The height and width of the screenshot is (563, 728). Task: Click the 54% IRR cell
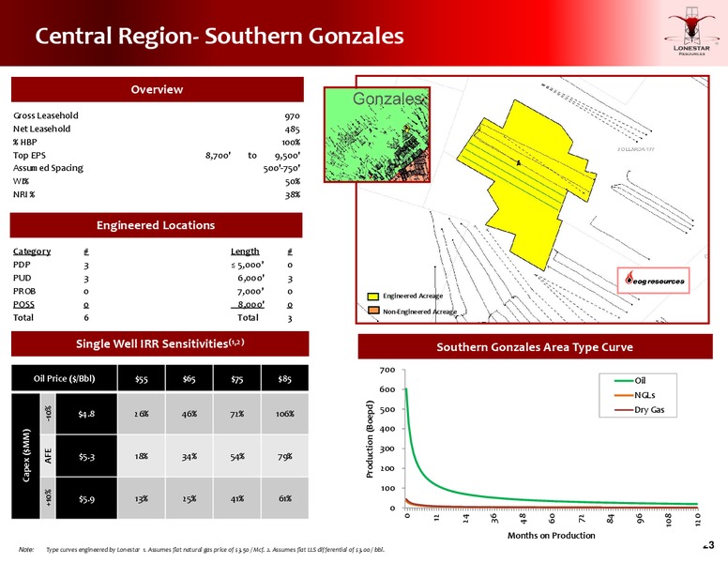[x=236, y=456]
